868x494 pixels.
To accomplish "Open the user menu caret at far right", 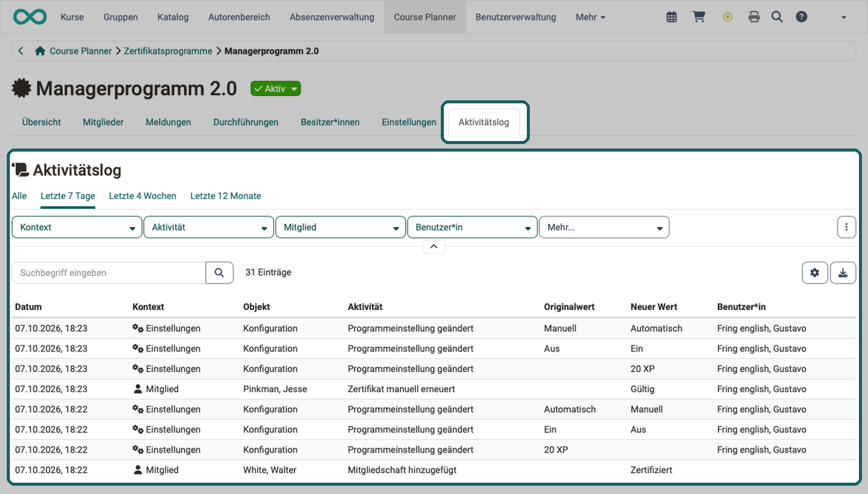I will [844, 17].
